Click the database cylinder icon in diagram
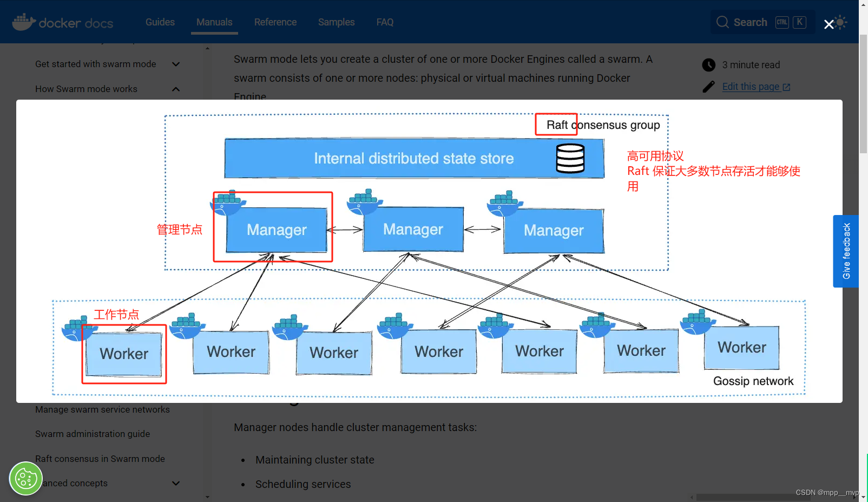The height and width of the screenshot is (502, 868). pyautogui.click(x=570, y=158)
